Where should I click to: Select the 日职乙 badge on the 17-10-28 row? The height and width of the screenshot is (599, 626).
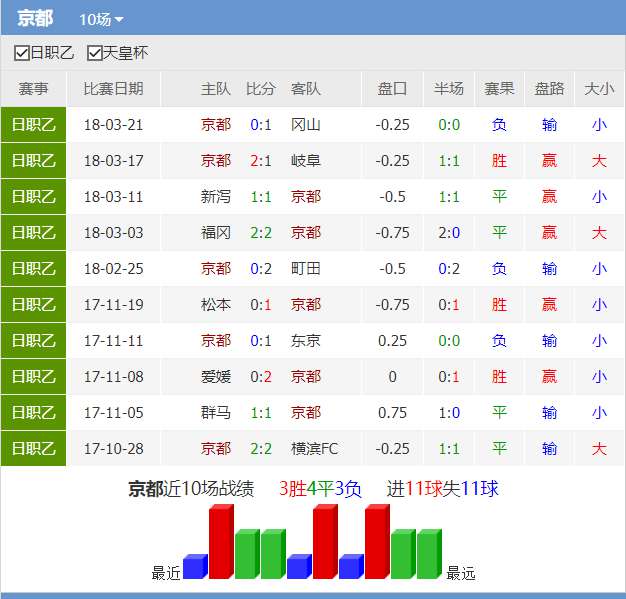click(x=33, y=449)
